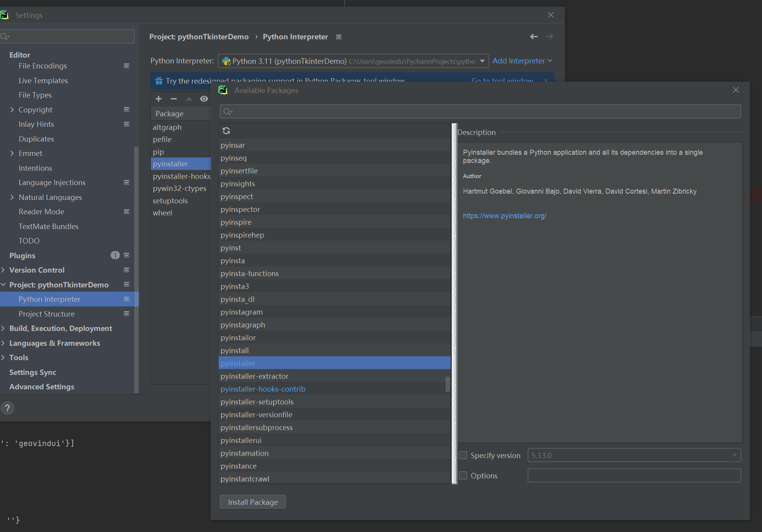This screenshot has height=532, width=762.
Task: Click the search icon in Available Packages field
Action: tap(228, 112)
